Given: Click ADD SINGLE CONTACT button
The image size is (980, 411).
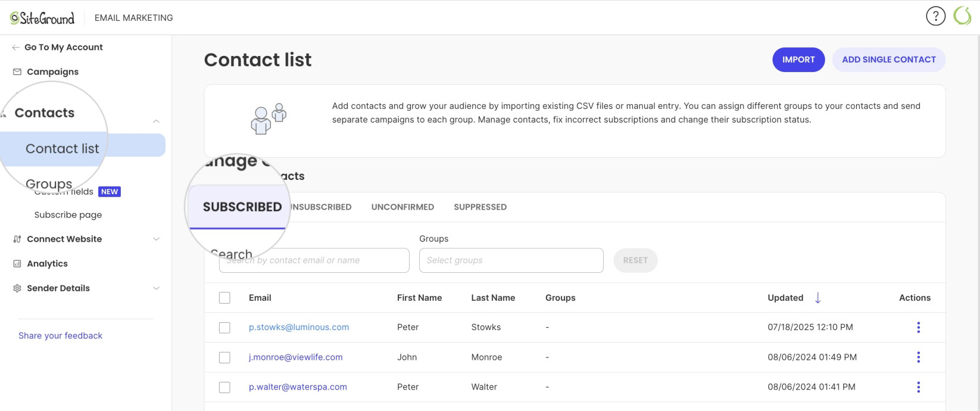Looking at the screenshot, I should click(889, 60).
